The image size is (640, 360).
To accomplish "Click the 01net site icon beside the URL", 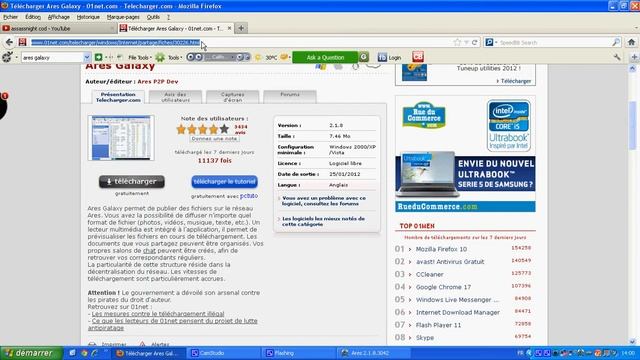I will 22,42.
